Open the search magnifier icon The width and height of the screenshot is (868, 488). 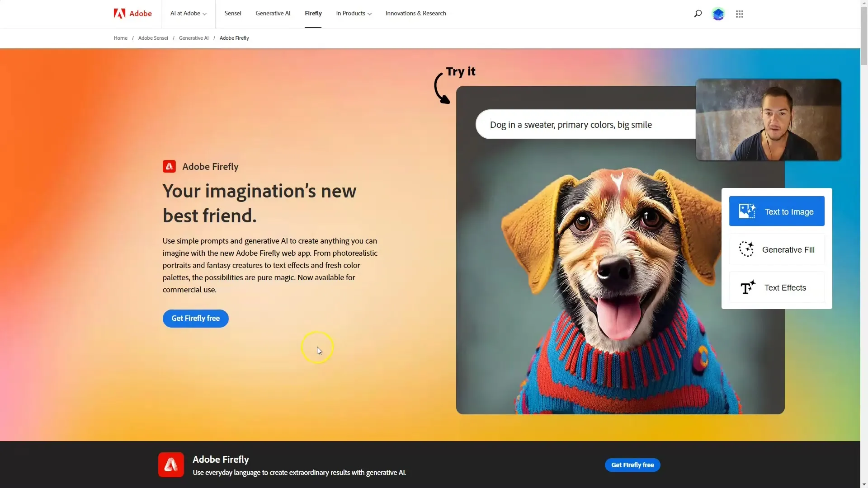click(x=698, y=14)
